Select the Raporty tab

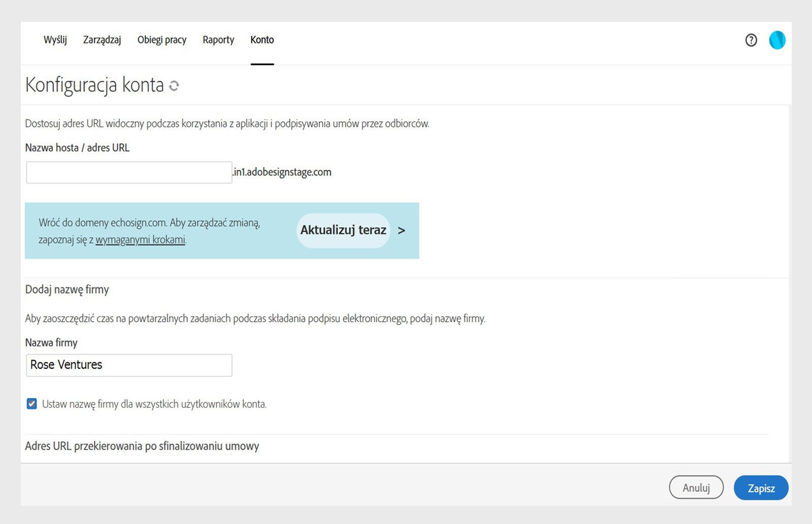[x=218, y=40]
